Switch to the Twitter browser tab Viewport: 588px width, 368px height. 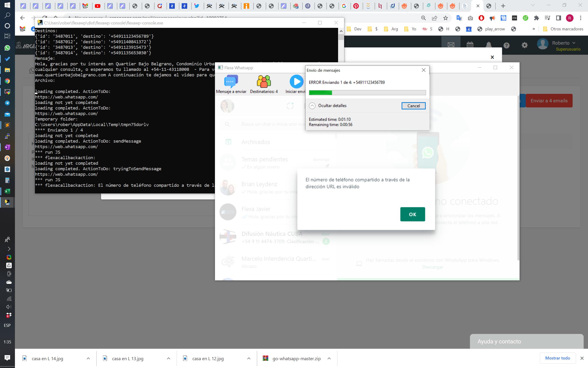197,6
